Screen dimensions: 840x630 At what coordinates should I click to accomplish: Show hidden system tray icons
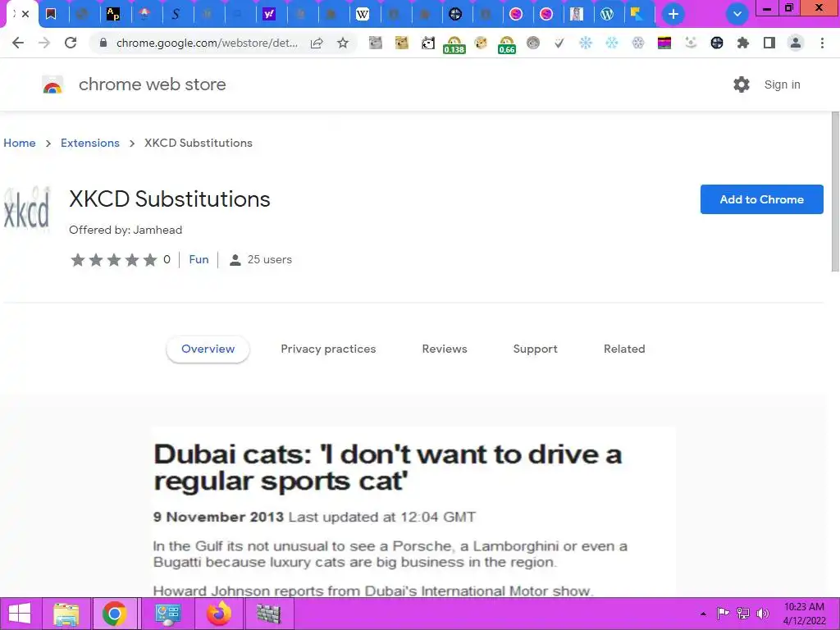(703, 614)
